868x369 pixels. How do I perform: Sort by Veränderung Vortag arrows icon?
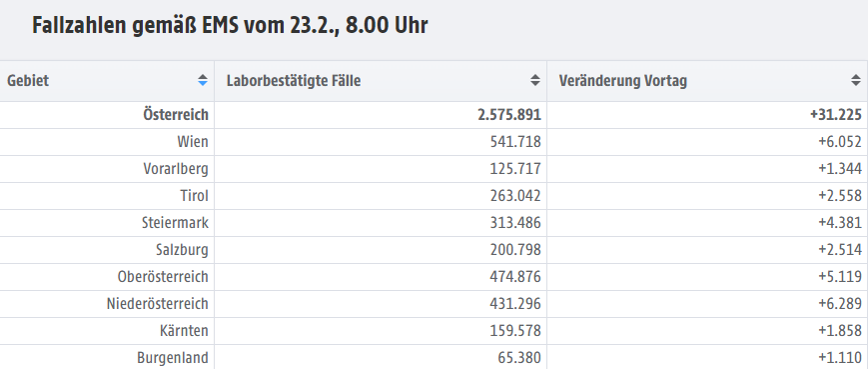pyautogui.click(x=856, y=81)
